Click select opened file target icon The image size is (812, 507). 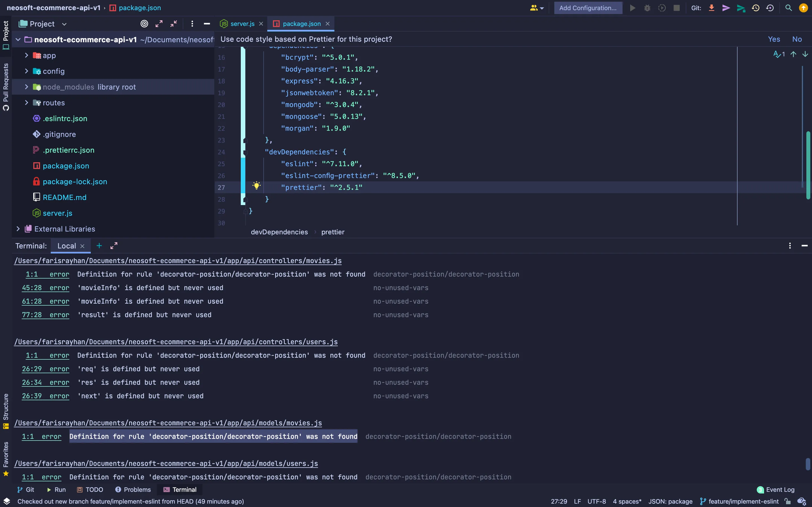pos(144,24)
